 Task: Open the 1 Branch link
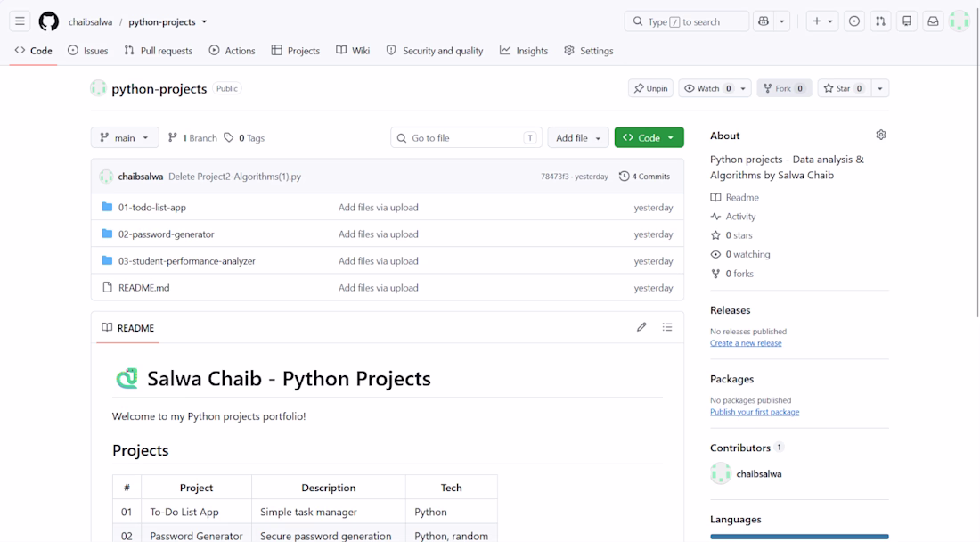point(192,137)
